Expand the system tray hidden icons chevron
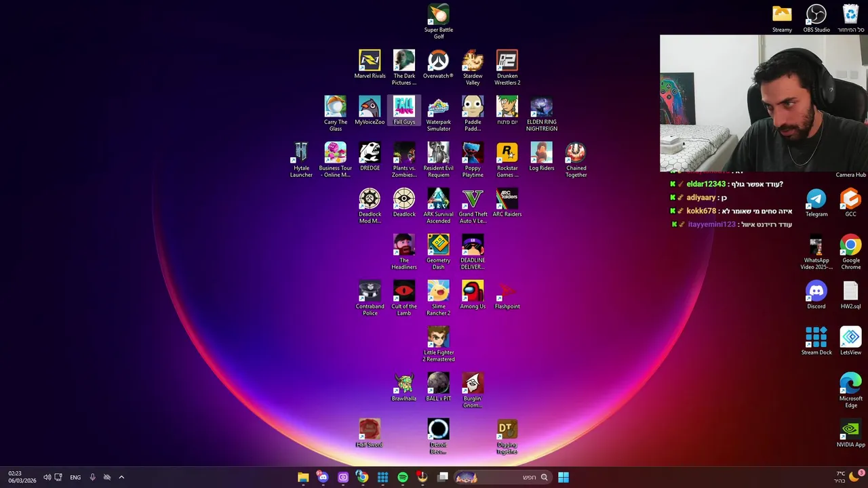868x488 pixels. (121, 477)
